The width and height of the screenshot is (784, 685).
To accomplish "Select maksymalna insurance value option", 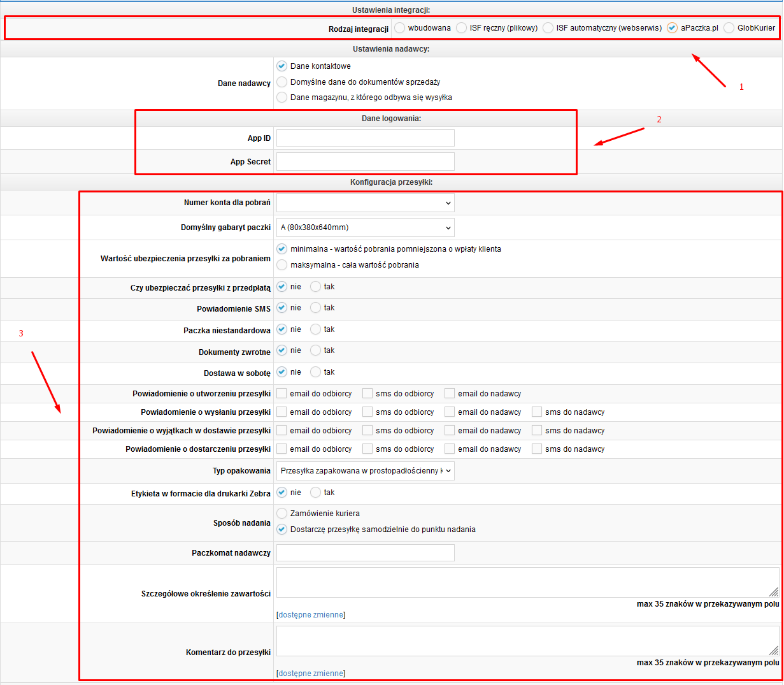I will pyautogui.click(x=282, y=265).
